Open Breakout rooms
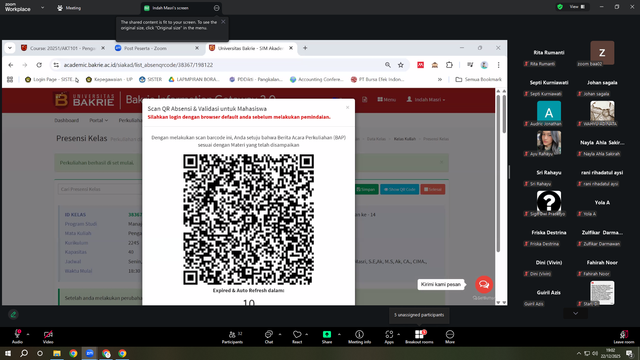The width and height of the screenshot is (640, 360). 419,336
